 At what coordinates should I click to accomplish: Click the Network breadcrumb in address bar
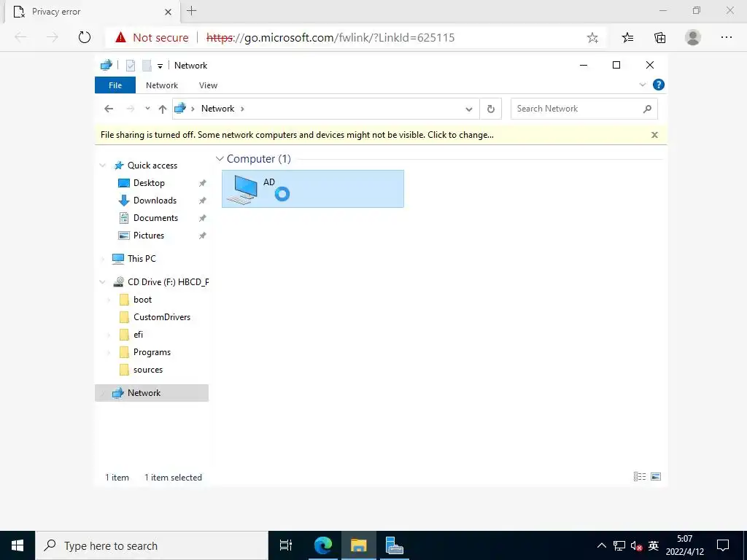[x=217, y=109]
